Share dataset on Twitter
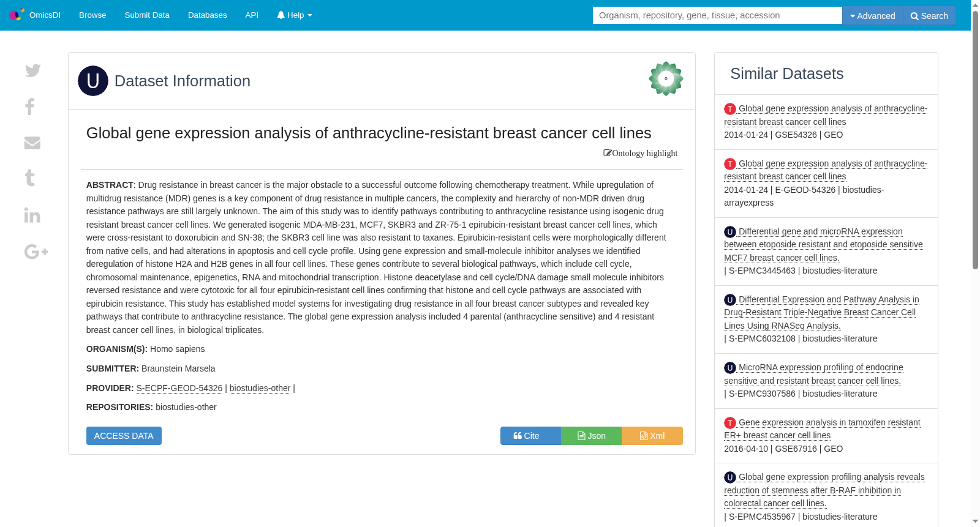This screenshot has width=980, height=527. pos(33,70)
